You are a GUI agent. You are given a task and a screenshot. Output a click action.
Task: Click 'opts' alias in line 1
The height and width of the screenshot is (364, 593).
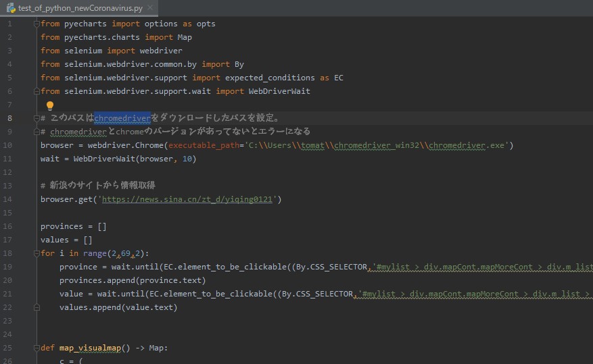[206, 24]
